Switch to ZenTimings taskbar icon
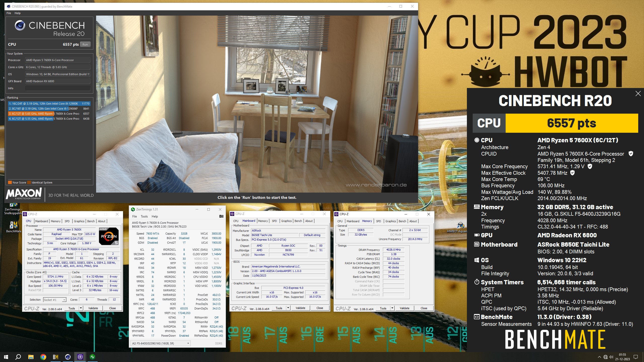This screenshot has height=362, width=644. pos(93,357)
